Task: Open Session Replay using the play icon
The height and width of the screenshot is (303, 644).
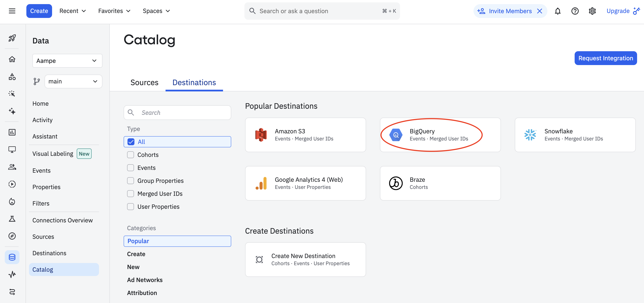Action: pos(12,184)
